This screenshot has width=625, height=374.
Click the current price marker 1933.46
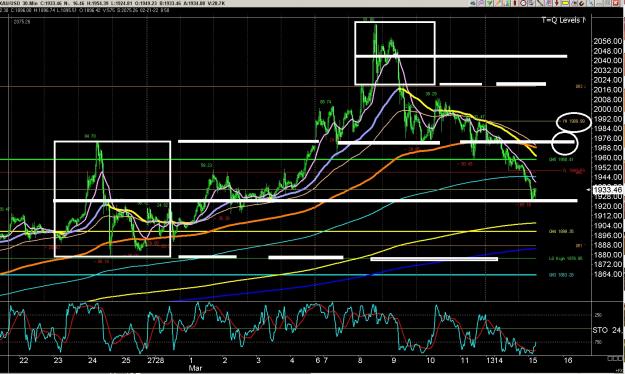tap(607, 190)
